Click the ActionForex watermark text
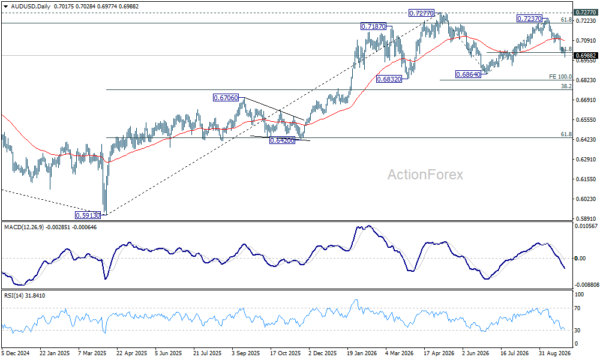 [425, 175]
